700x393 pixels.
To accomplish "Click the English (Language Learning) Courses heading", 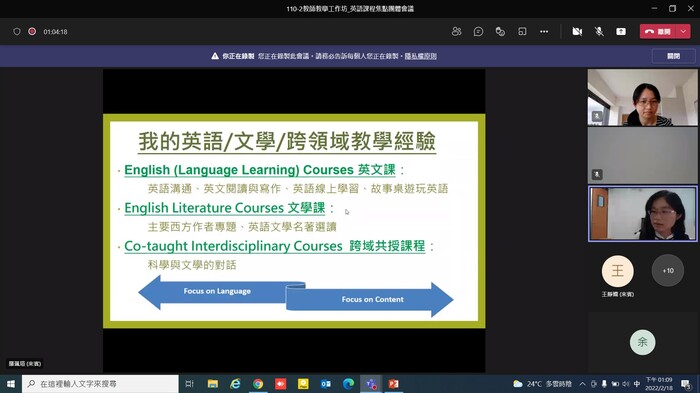I will tap(260, 170).
